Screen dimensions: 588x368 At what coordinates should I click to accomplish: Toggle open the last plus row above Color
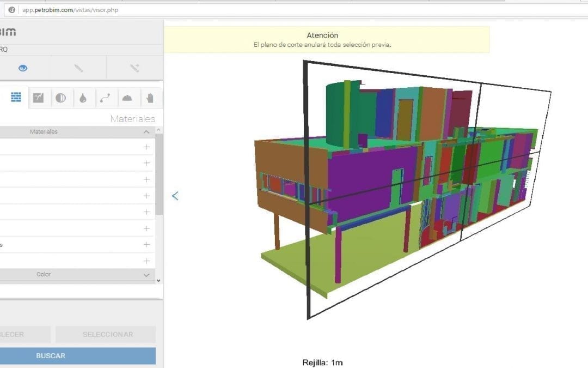click(146, 261)
